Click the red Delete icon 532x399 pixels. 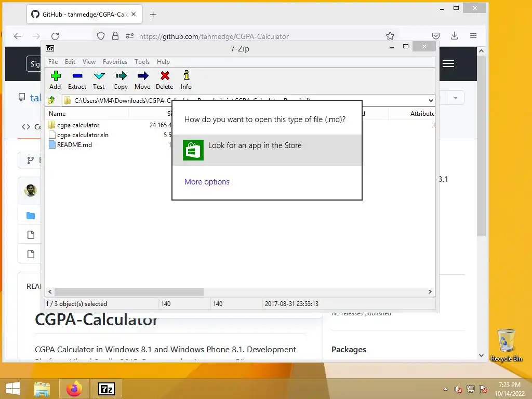165,80
